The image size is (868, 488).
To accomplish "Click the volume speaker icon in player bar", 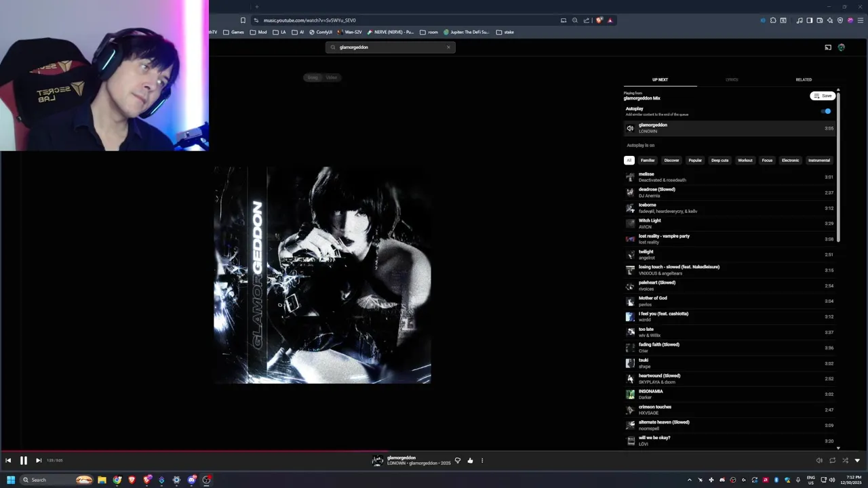I will click(819, 460).
